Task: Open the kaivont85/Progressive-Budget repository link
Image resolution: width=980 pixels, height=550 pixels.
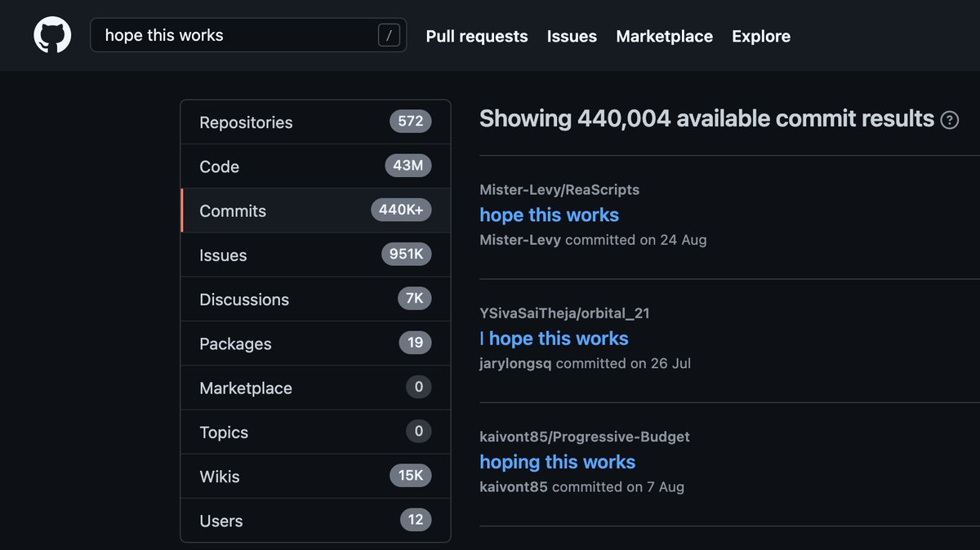Action: click(x=585, y=437)
